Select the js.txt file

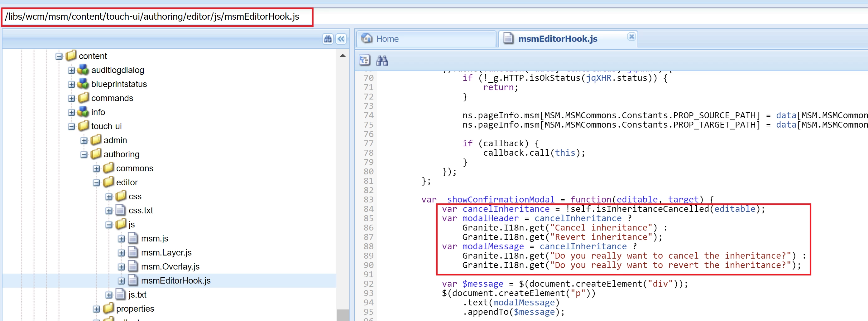coord(137,295)
